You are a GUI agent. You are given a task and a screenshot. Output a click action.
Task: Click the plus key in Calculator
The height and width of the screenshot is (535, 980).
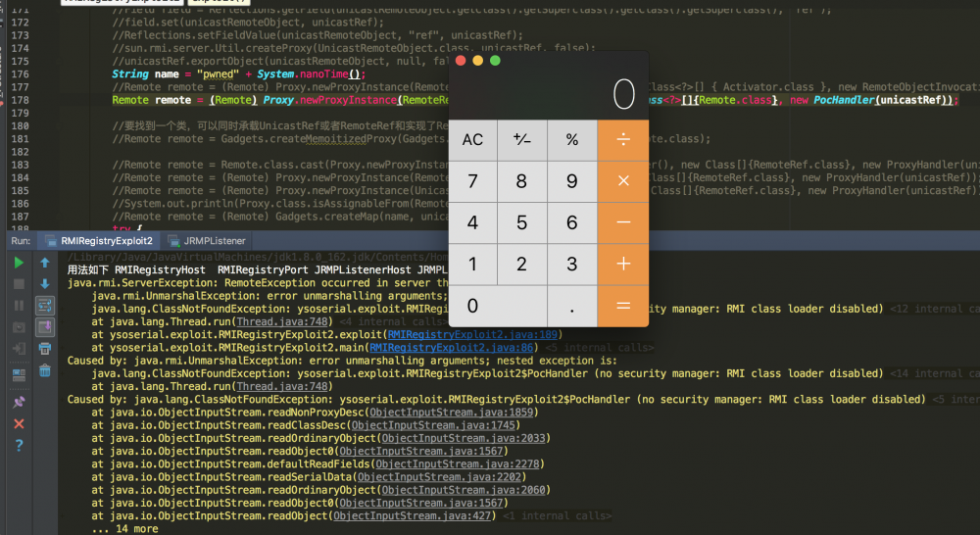[x=623, y=265]
